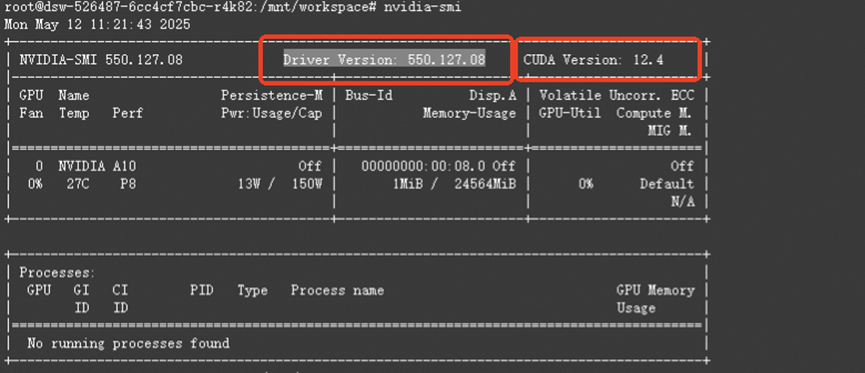Click the Persistence-M column header

coord(271,95)
